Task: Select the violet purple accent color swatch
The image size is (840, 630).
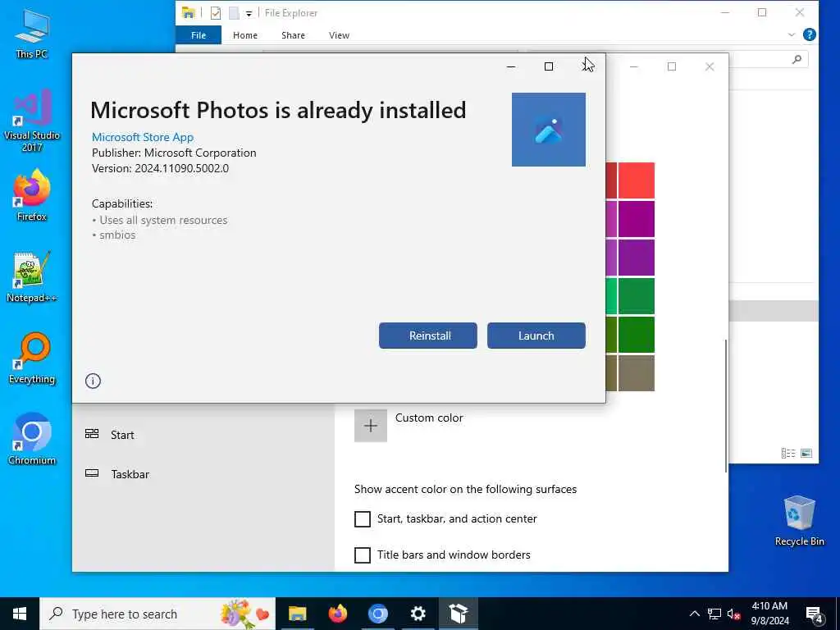Action: pyautogui.click(x=637, y=258)
